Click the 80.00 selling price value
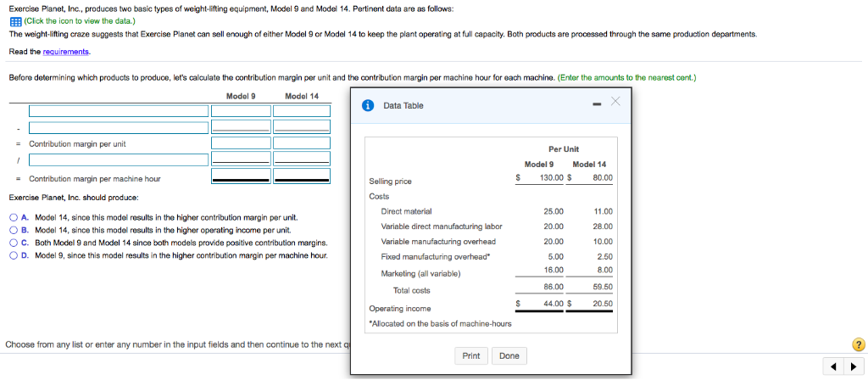This screenshot has height=380, width=868. point(603,178)
